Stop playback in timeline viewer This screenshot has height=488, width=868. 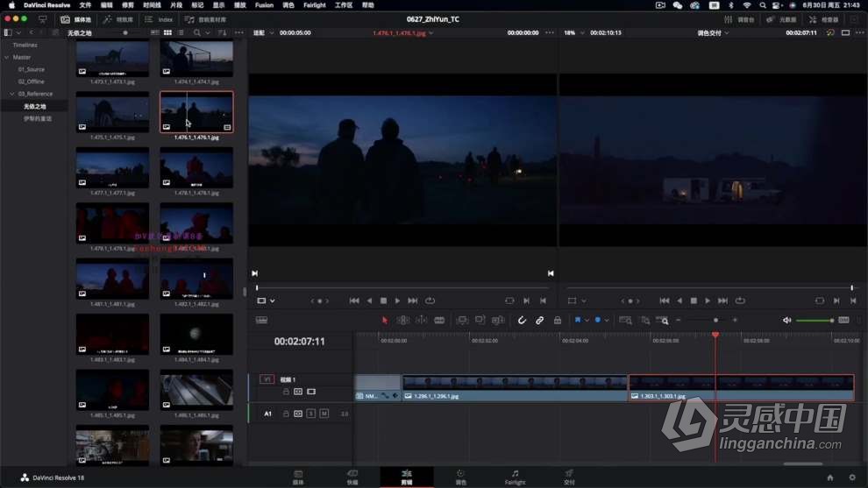coord(694,301)
